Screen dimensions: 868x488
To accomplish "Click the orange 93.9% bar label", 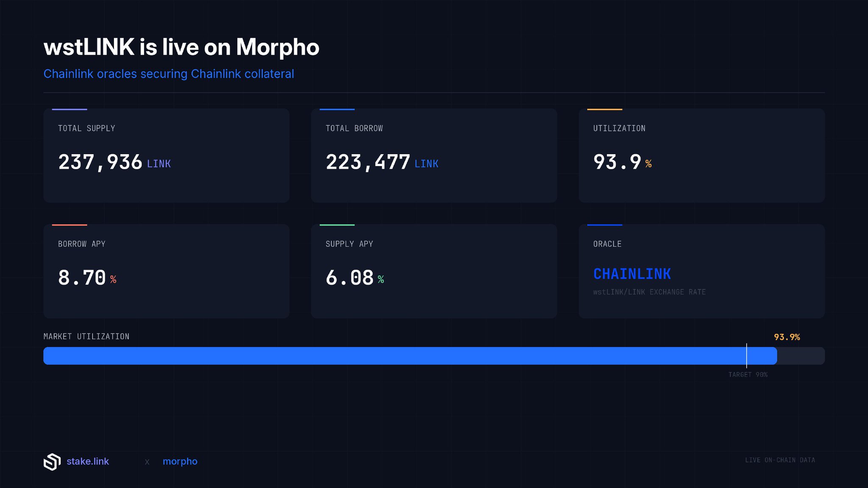I will [787, 337].
